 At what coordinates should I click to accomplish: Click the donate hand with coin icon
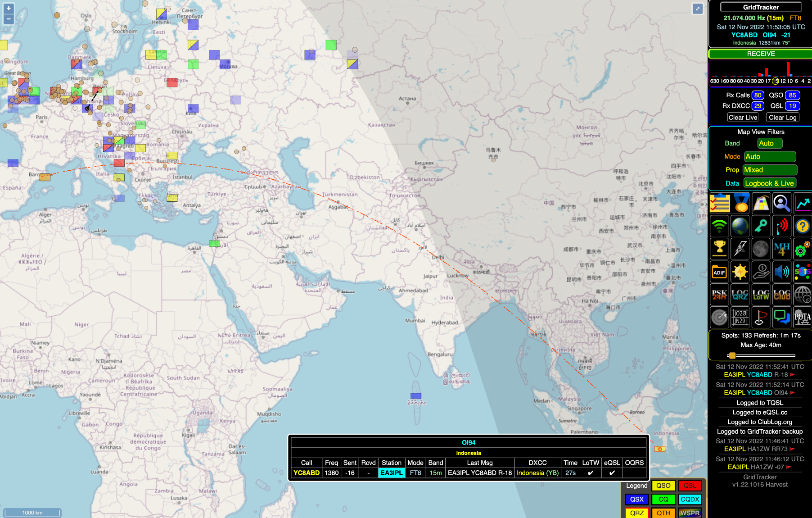(x=761, y=272)
